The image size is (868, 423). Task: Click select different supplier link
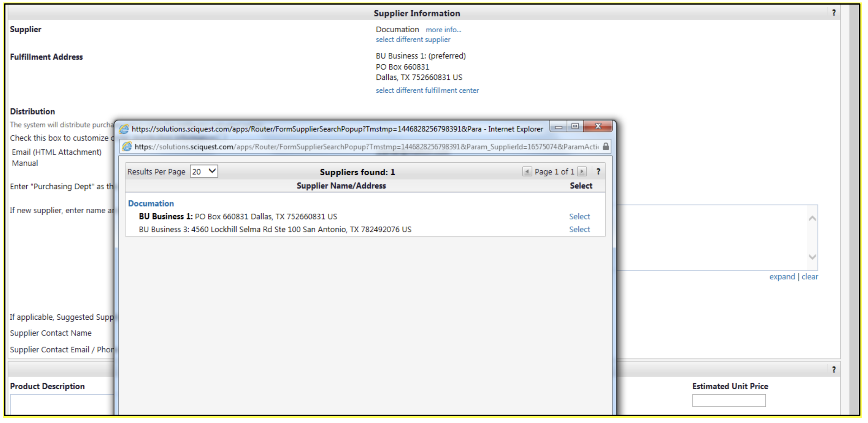click(413, 40)
